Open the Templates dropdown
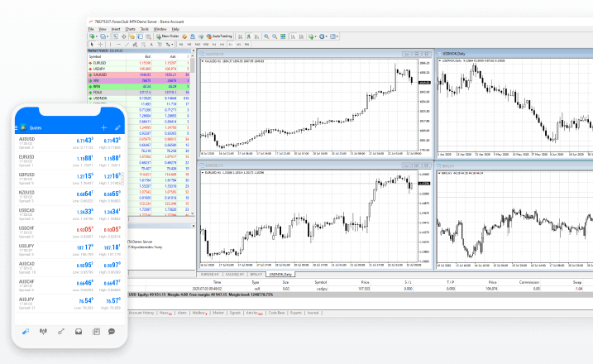Image resolution: width=593 pixels, height=364 pixels. (x=334, y=36)
